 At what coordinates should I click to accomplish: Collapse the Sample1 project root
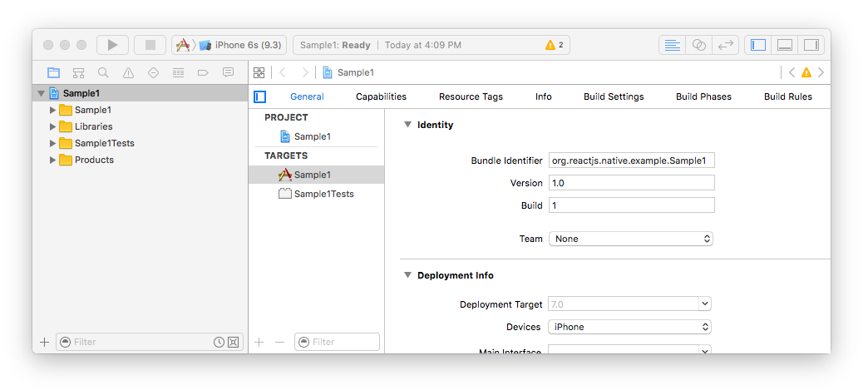(x=41, y=93)
